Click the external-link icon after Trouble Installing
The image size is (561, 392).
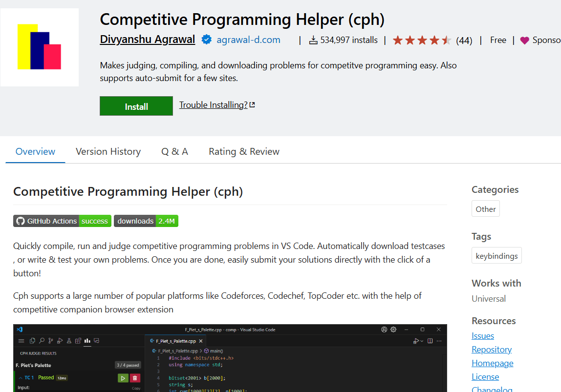click(x=252, y=104)
